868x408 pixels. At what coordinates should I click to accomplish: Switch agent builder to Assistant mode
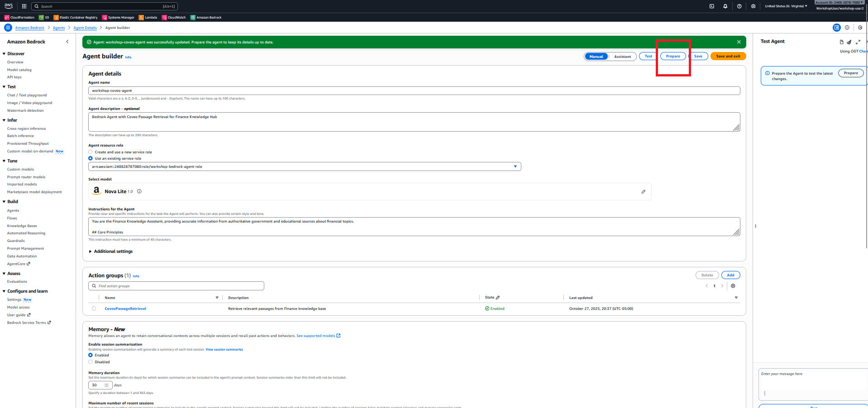click(x=622, y=57)
